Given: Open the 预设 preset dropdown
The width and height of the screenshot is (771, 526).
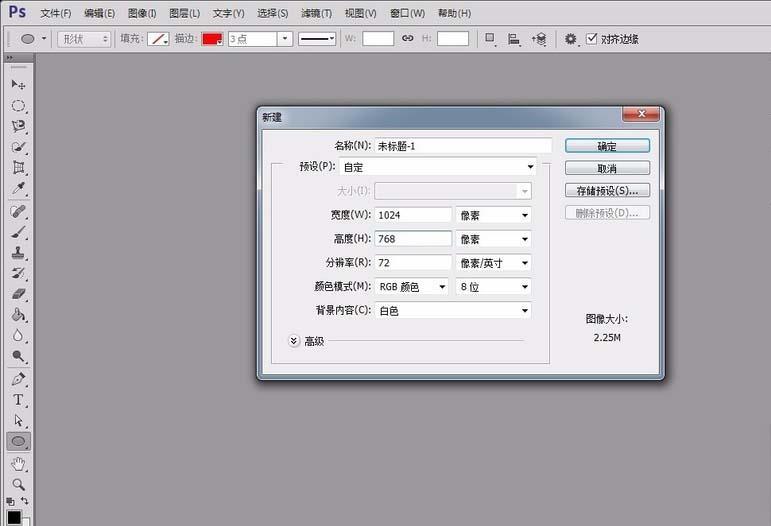Looking at the screenshot, I should coord(438,167).
